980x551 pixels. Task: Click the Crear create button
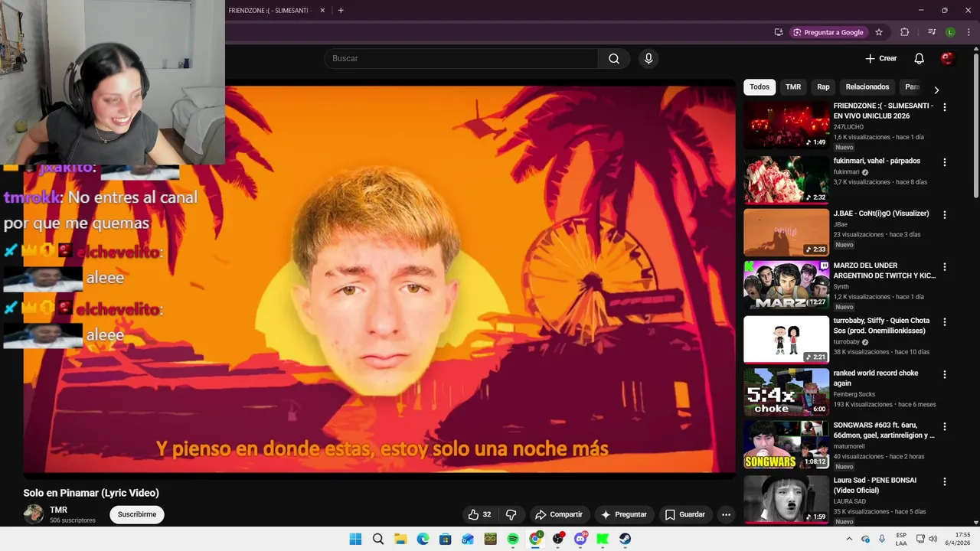click(x=881, y=59)
